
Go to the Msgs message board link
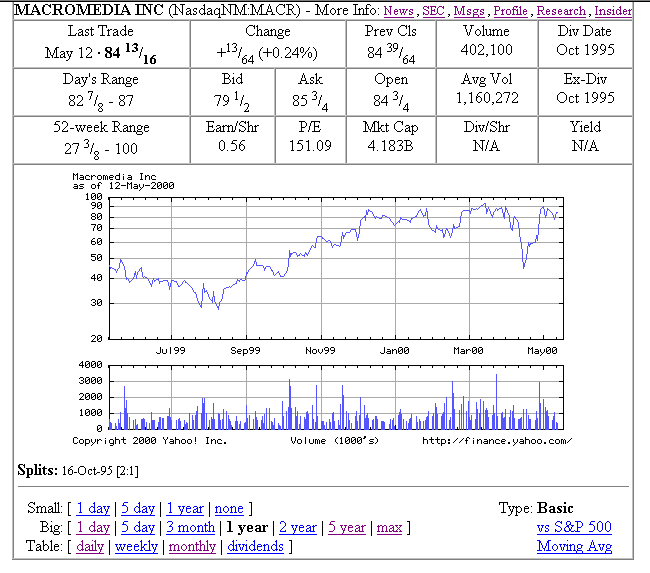tap(468, 11)
